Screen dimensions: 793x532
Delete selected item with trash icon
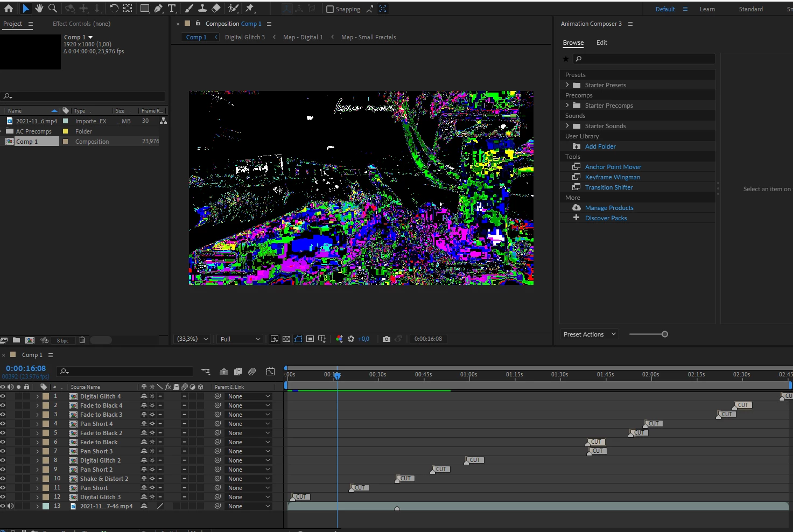point(82,340)
